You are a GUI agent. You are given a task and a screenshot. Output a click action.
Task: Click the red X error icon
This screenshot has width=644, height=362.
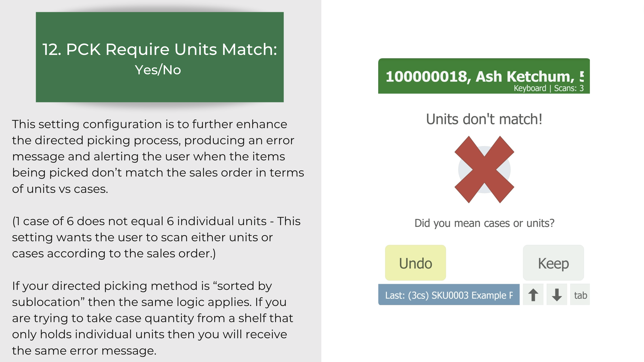pyautogui.click(x=484, y=170)
